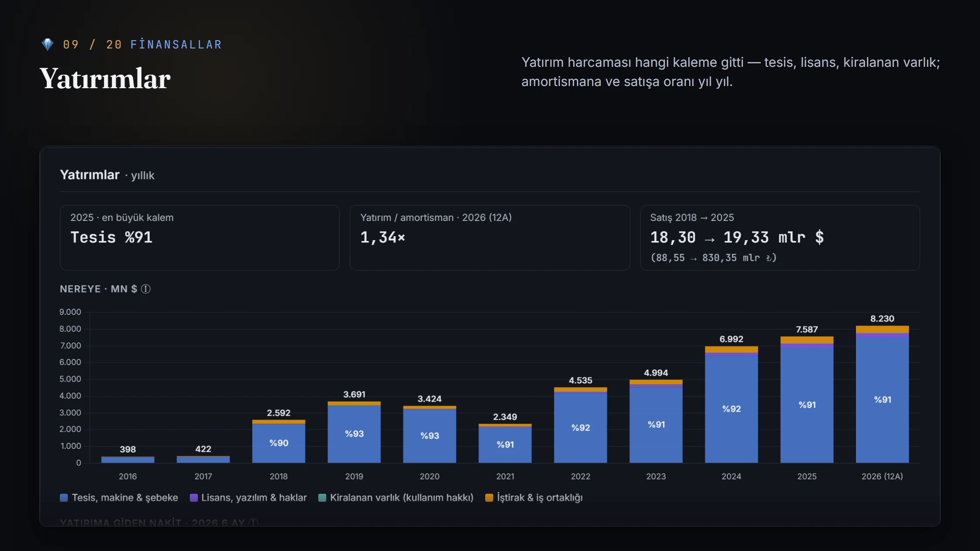This screenshot has height=551, width=980.
Task: Select the 'Tesis %91' largest item card
Action: tap(200, 238)
